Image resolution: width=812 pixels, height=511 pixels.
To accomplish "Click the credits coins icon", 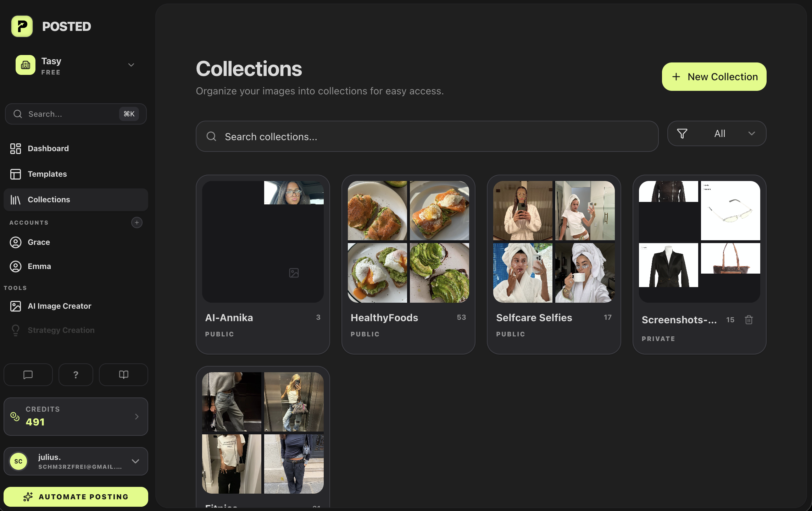I will click(15, 416).
